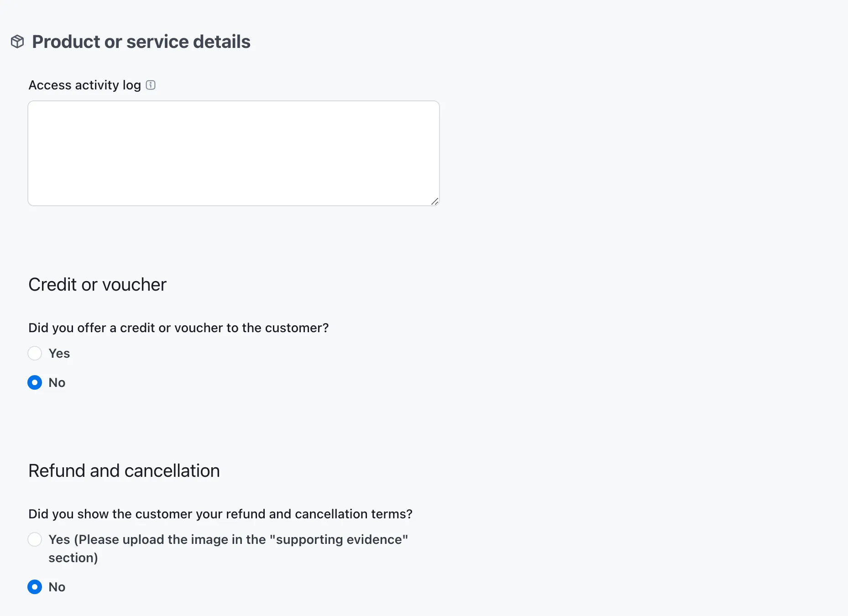Click inside the Access activity log text area

234,153
